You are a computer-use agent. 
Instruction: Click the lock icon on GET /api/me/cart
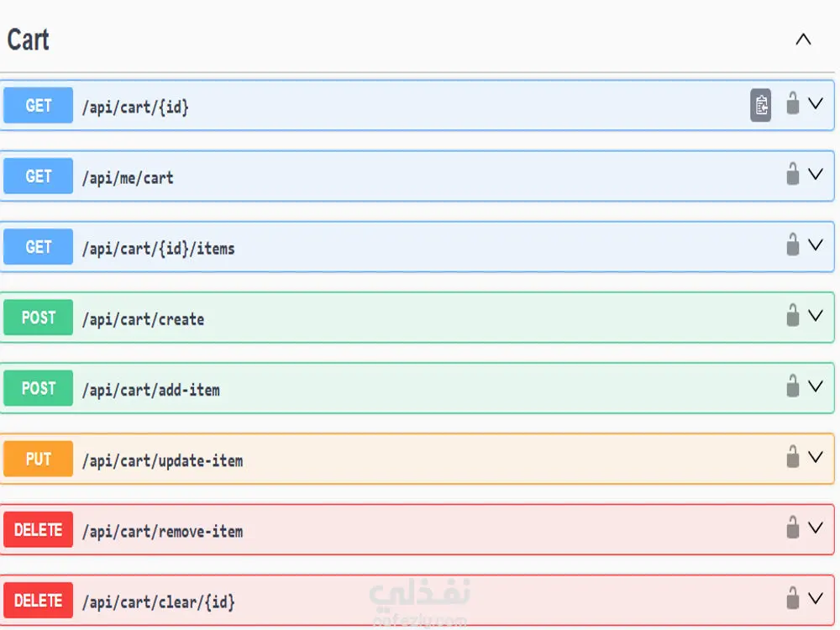792,174
